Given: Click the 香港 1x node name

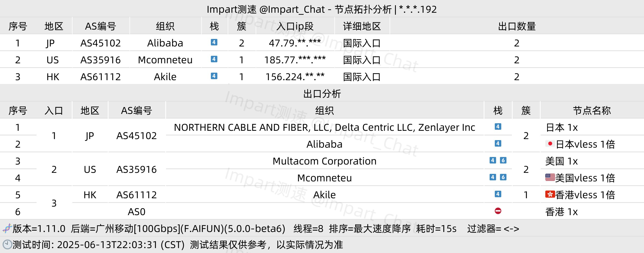Looking at the screenshot, I should [x=562, y=212].
